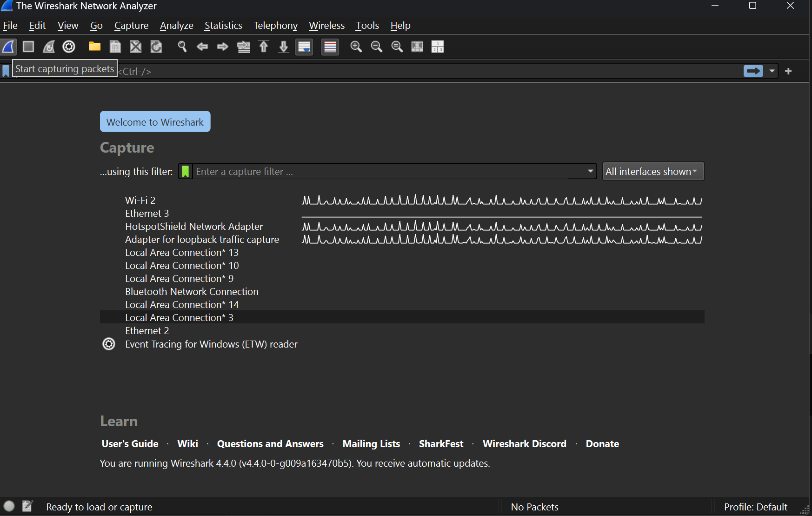This screenshot has height=516, width=812.
Task: Open Find a packet magnifier icon
Action: coord(182,47)
